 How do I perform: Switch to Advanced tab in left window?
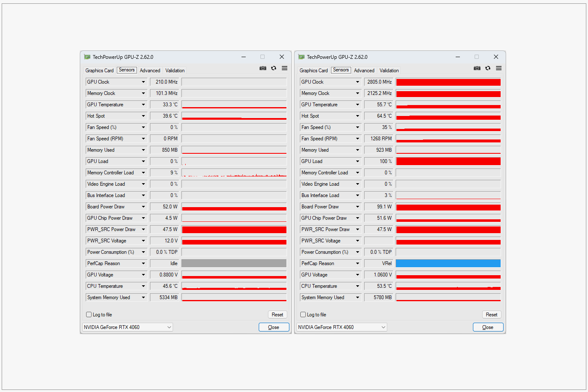150,71
